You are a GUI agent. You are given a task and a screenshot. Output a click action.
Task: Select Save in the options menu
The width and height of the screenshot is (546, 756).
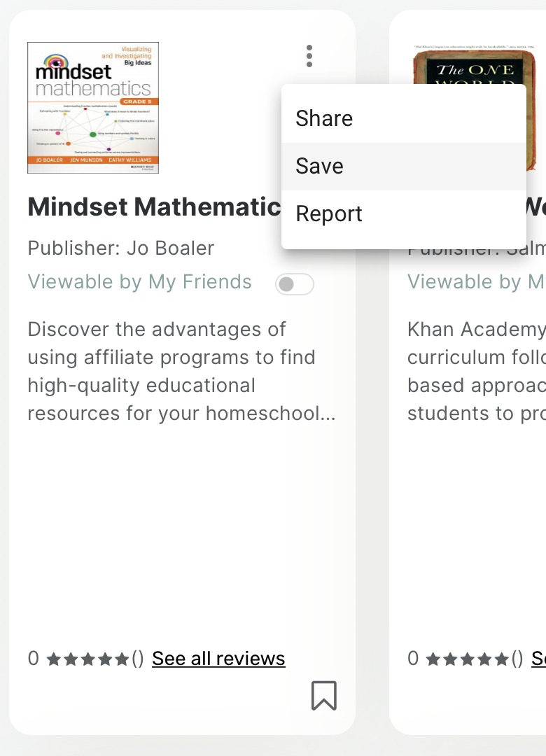(320, 166)
